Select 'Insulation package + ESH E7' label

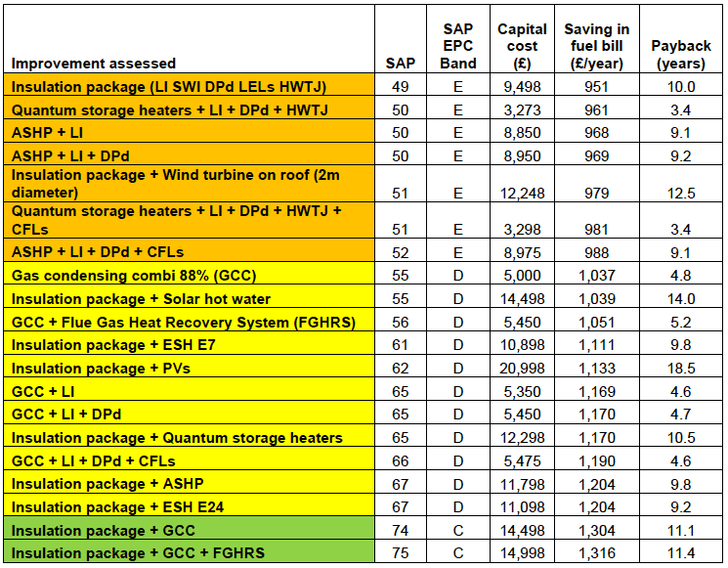click(113, 345)
